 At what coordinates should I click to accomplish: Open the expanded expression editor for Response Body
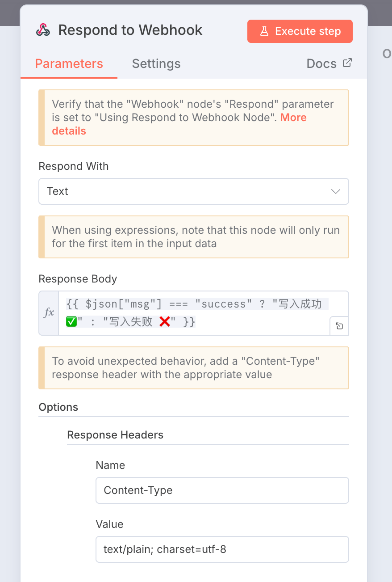pyautogui.click(x=339, y=326)
